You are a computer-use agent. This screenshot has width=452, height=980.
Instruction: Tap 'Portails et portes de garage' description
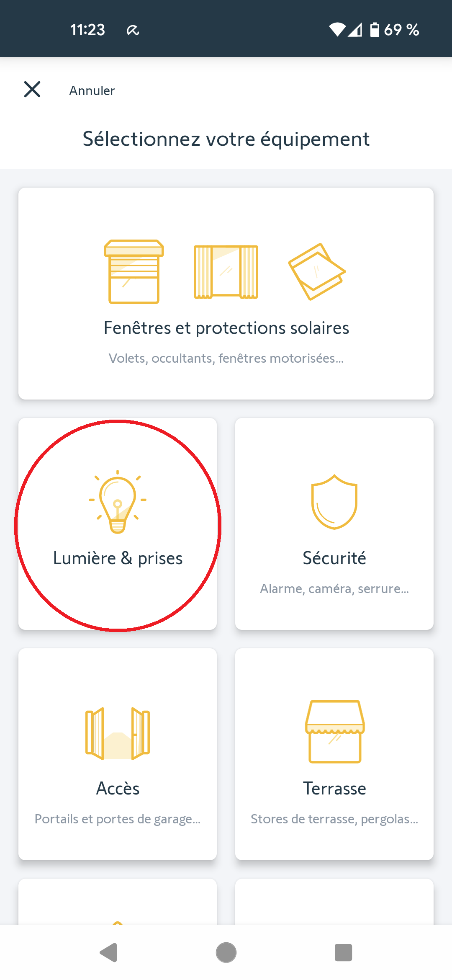coord(118,819)
